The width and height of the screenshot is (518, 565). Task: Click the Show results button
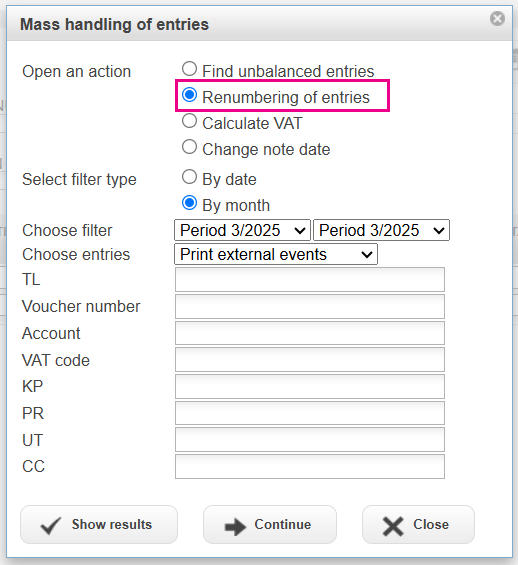[x=99, y=525]
